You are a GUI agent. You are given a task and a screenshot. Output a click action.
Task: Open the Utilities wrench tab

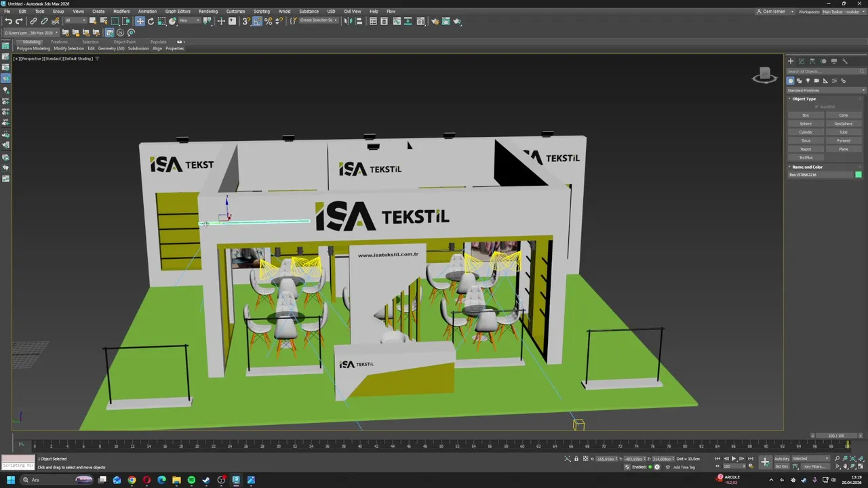point(844,61)
